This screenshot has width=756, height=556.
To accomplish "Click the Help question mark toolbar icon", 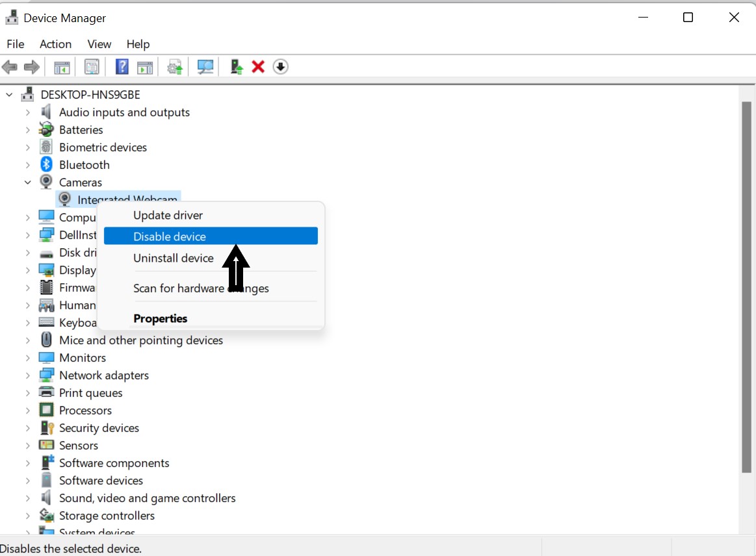I will click(122, 67).
